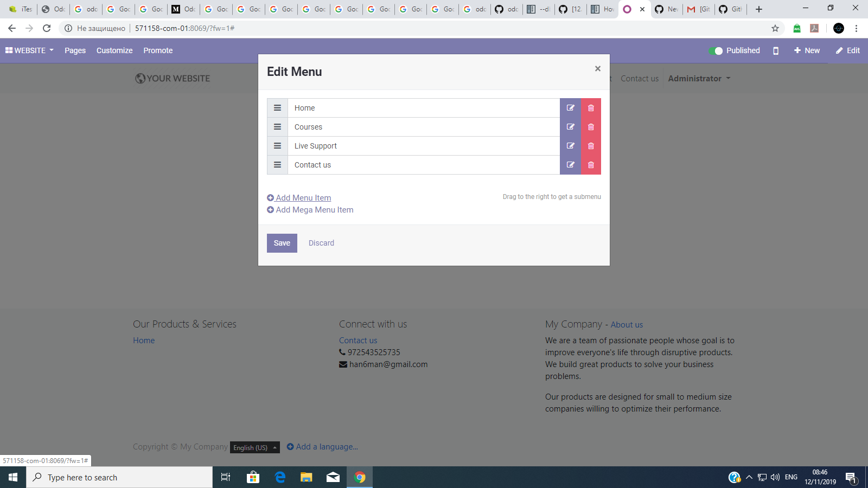Screen dimensions: 868x488
Task: Delete the Live Support menu item
Action: (x=591, y=146)
